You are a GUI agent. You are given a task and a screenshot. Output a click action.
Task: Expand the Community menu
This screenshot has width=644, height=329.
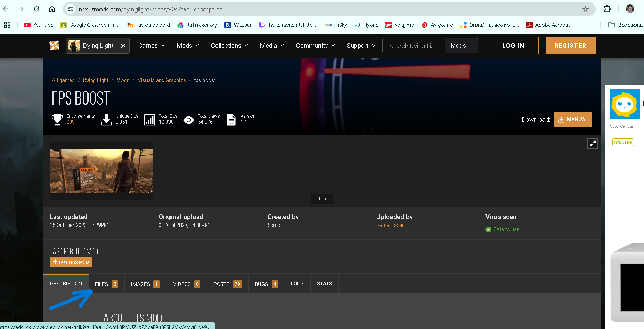pyautogui.click(x=315, y=46)
